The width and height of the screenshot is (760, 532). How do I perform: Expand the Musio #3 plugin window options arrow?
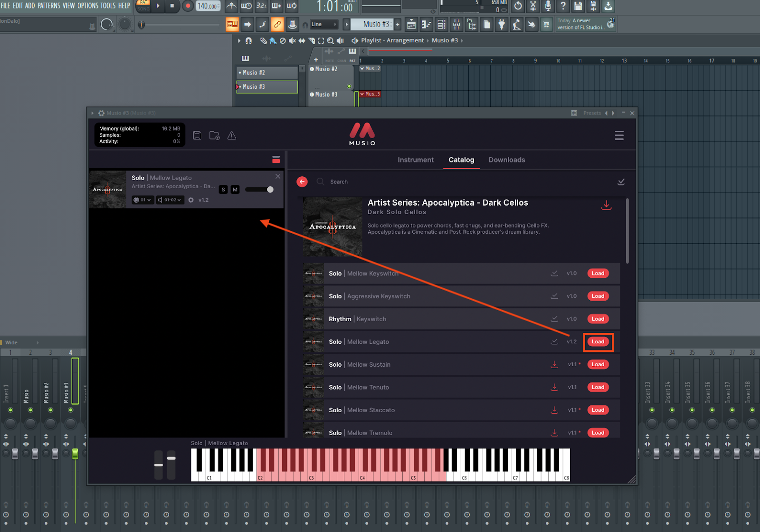(x=92, y=113)
